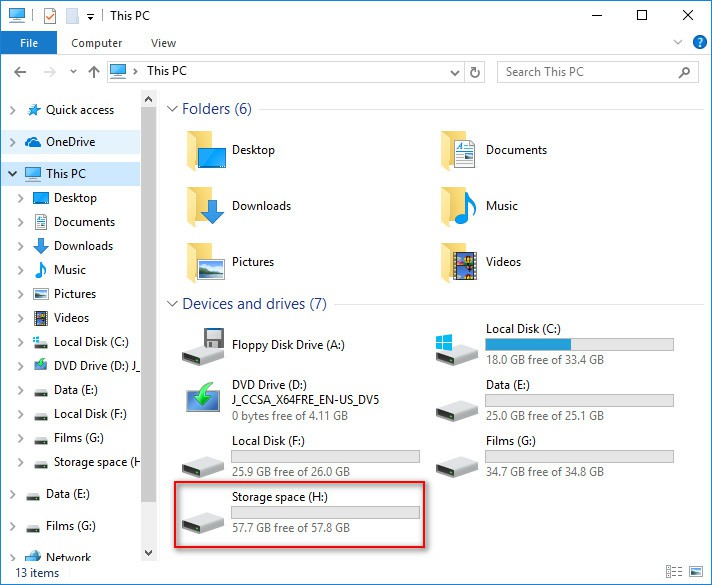Open the View ribbon tab
The image size is (712, 585).
pyautogui.click(x=163, y=43)
